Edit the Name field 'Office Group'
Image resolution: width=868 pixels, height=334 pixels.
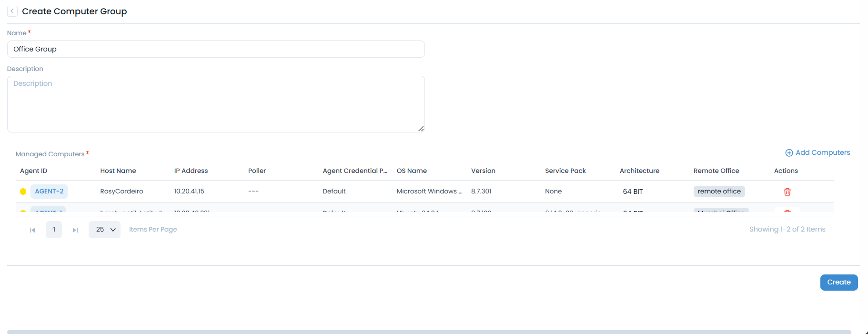click(216, 49)
